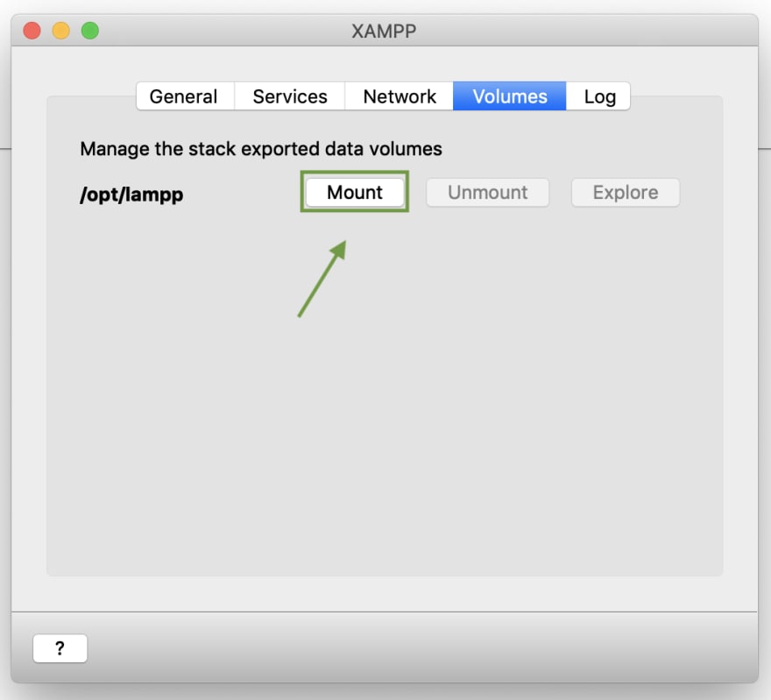Maximize the XAMPP window with the green button
The image size is (771, 700).
pos(90,31)
